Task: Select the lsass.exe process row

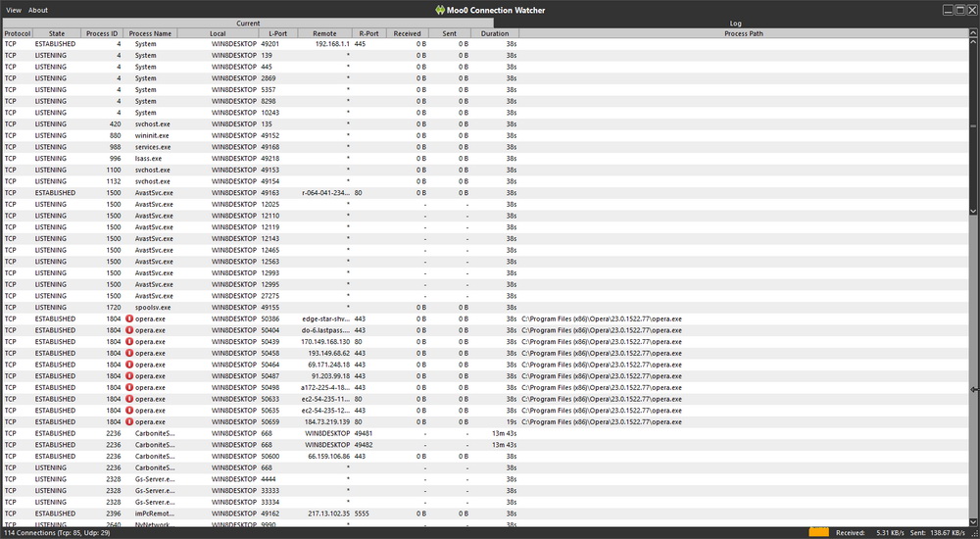Action: [486, 159]
